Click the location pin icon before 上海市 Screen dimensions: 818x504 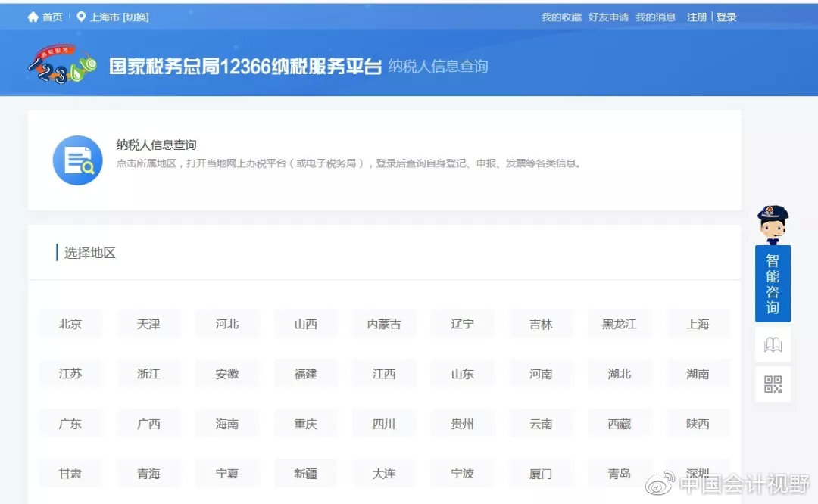82,15
